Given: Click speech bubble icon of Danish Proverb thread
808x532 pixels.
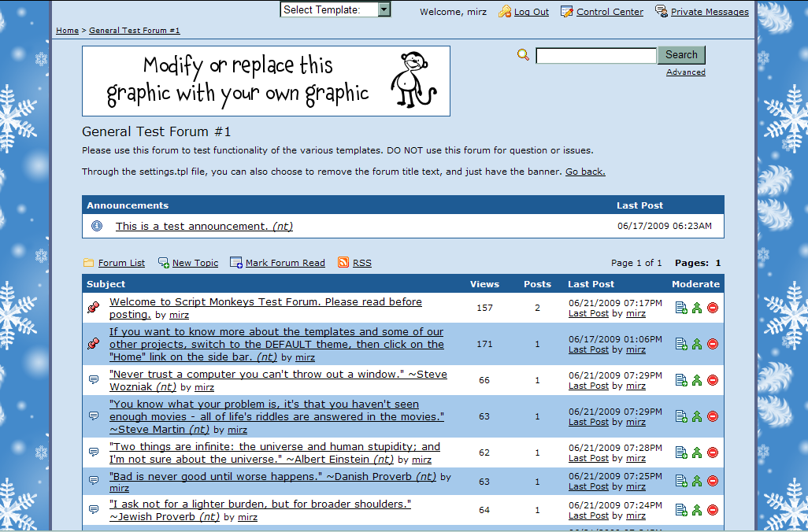Looking at the screenshot, I should pyautogui.click(x=93, y=481).
